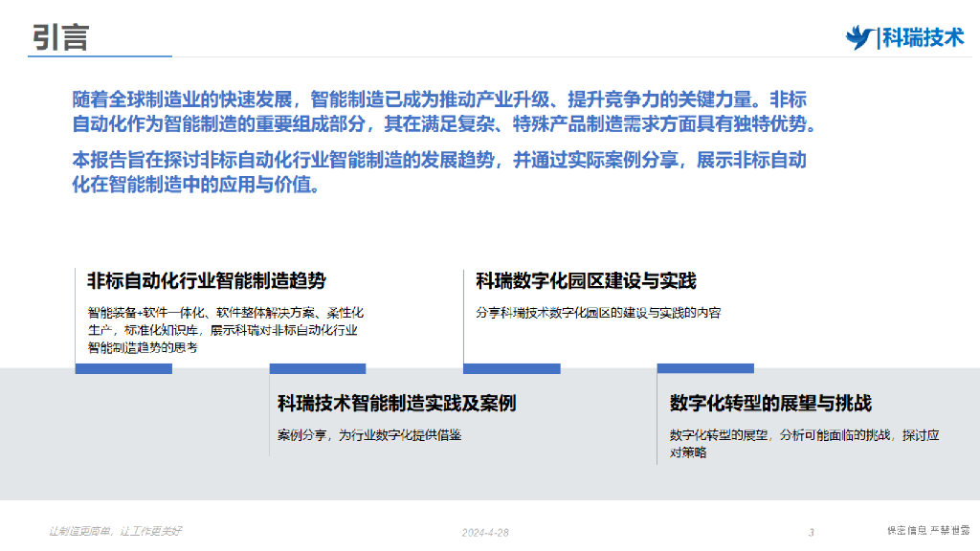This screenshot has width=980, height=551.
Task: Select the blue bar above 数字化转型的展望与挑战
Action: [705, 368]
